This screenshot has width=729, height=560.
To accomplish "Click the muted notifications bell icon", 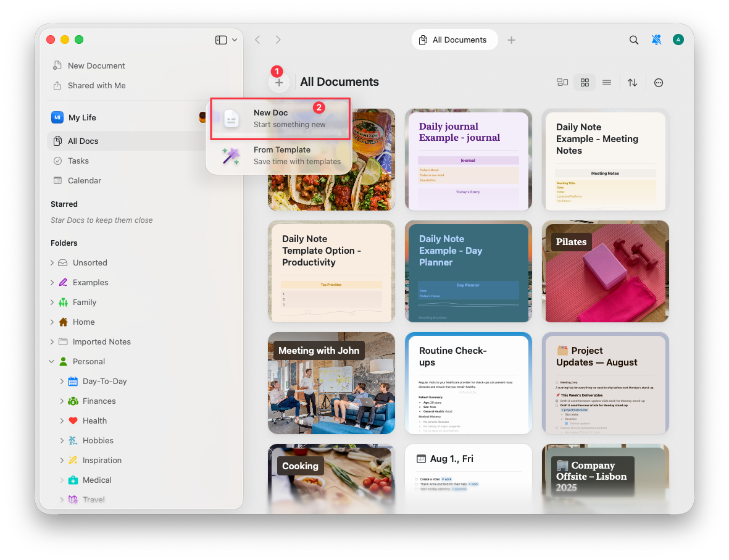I will click(656, 40).
